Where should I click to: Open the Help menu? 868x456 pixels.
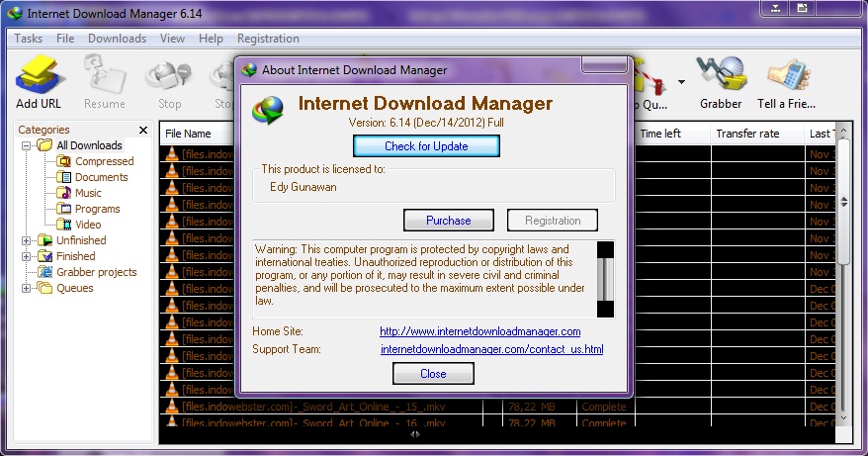tap(211, 39)
